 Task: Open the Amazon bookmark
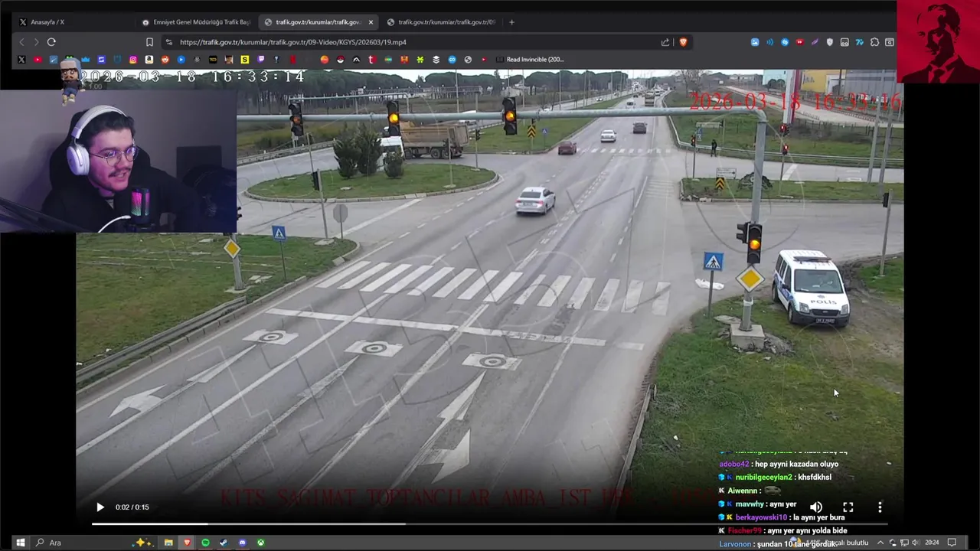click(149, 60)
